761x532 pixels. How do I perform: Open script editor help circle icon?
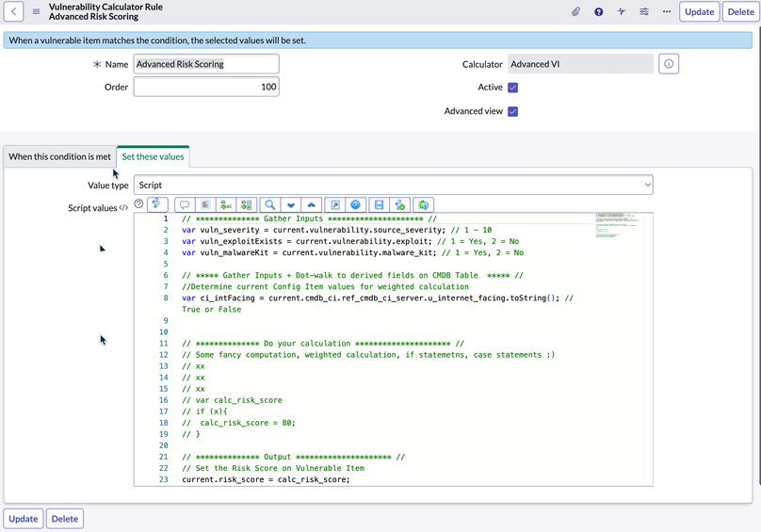tap(138, 204)
